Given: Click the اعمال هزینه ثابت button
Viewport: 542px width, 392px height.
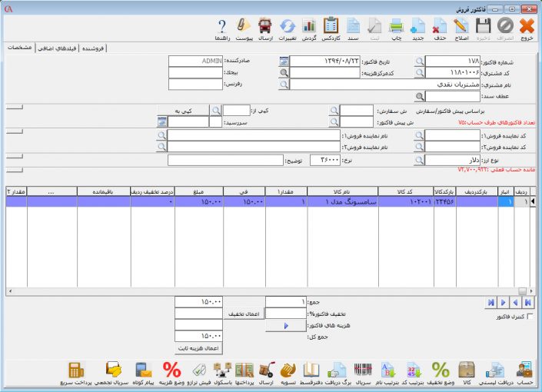Looking at the screenshot, I should coord(199,348).
